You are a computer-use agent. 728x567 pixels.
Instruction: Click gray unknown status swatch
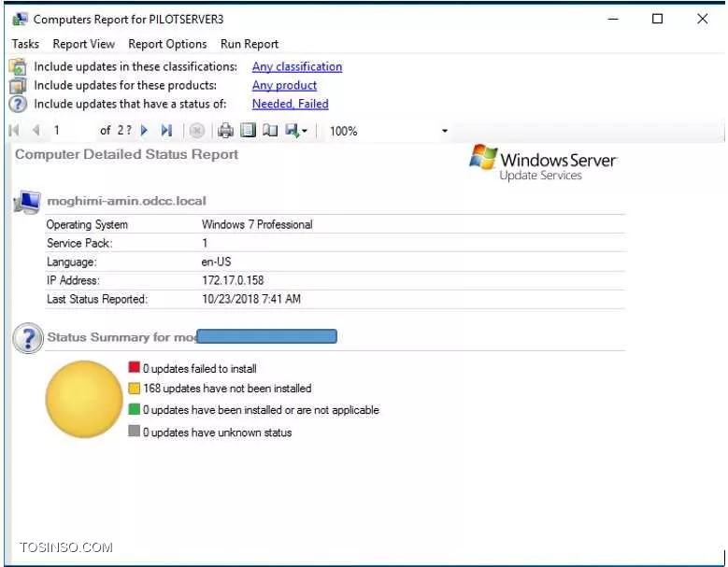135,431
